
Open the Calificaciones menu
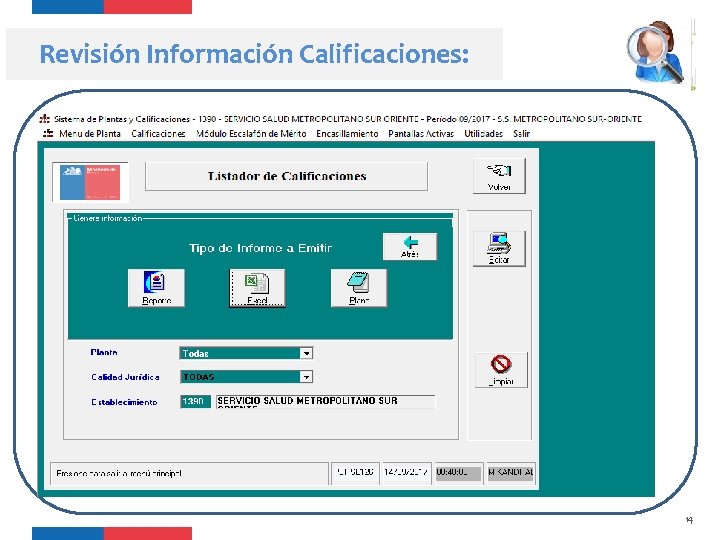pyautogui.click(x=158, y=134)
